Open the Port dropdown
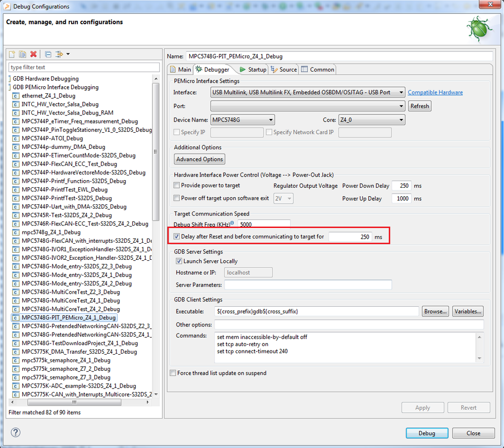The width and height of the screenshot is (504, 448). 308,106
